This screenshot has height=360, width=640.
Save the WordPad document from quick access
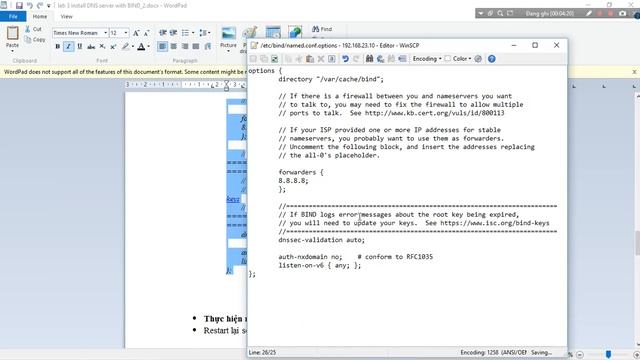pyautogui.click(x=19, y=5)
